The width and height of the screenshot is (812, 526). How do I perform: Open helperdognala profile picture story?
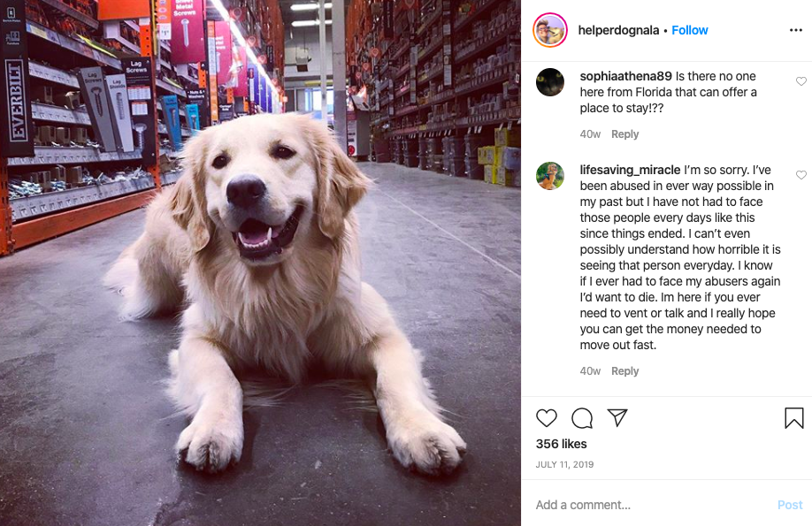click(550, 30)
